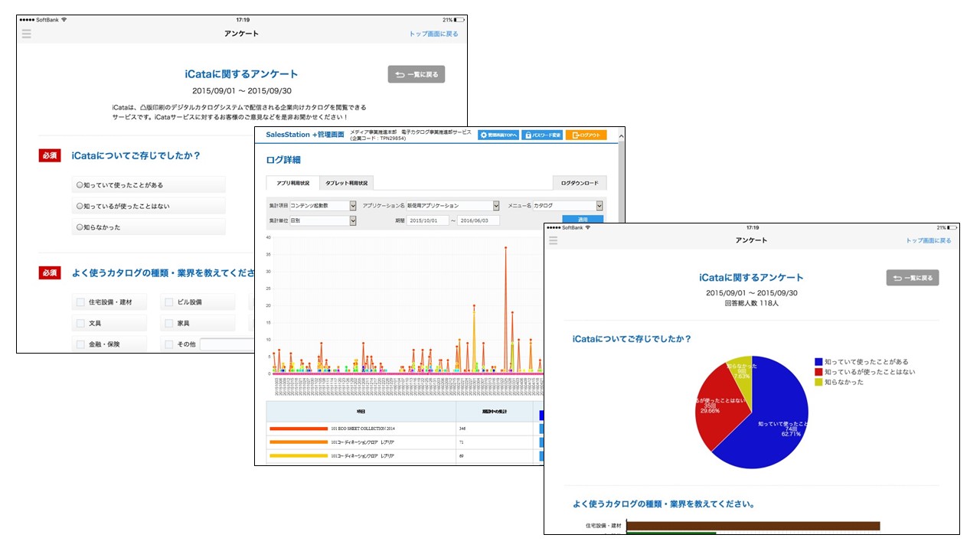Click 期間中の集計 table column header
980x551 pixels.
(x=494, y=411)
